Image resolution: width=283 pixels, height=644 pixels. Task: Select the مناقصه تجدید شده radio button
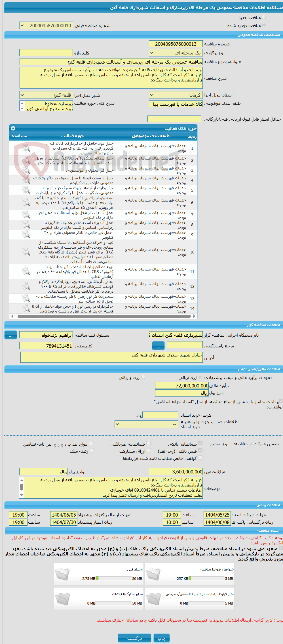click(x=264, y=25)
